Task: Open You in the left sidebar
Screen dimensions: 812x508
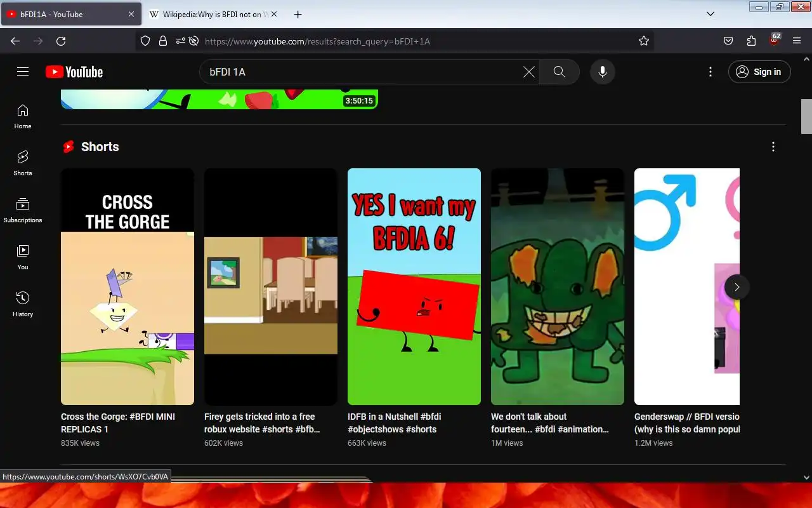Action: (x=23, y=257)
